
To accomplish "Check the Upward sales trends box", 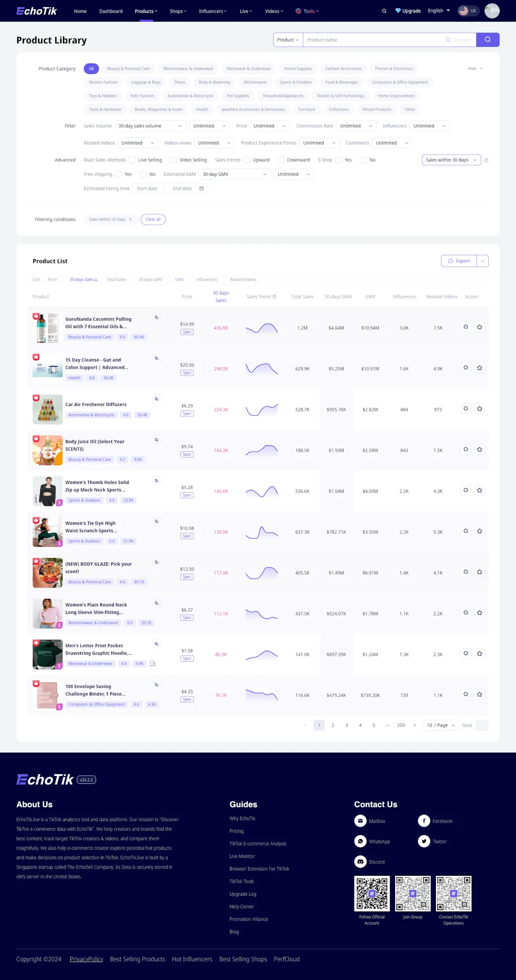I will click(247, 160).
